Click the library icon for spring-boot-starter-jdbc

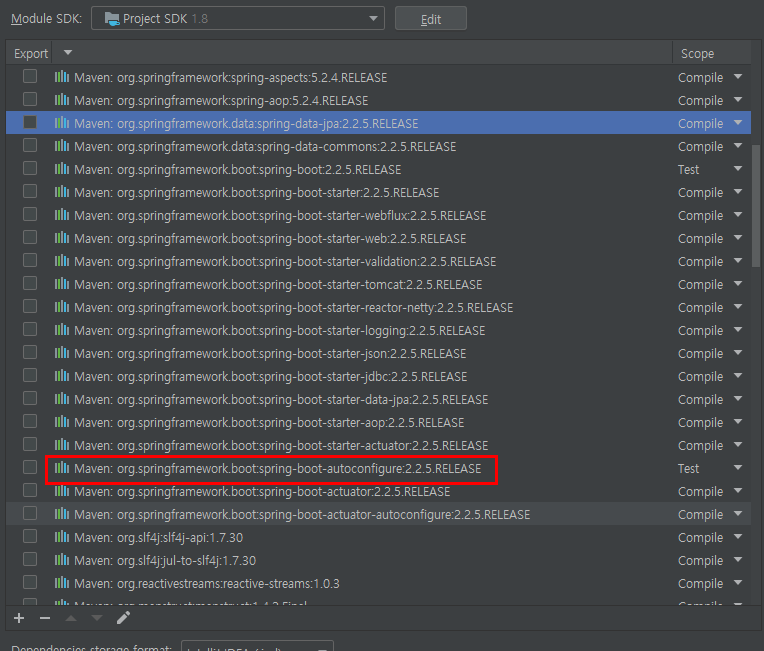click(x=62, y=376)
